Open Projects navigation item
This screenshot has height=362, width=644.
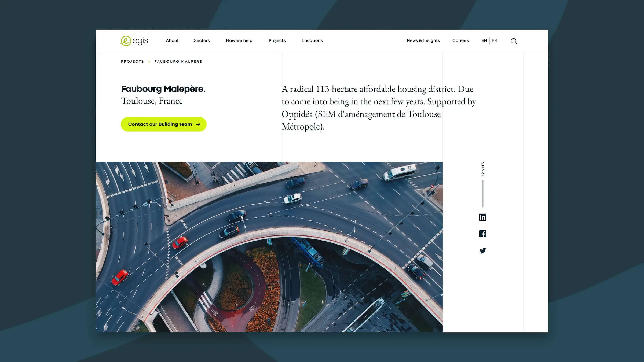[x=277, y=40]
